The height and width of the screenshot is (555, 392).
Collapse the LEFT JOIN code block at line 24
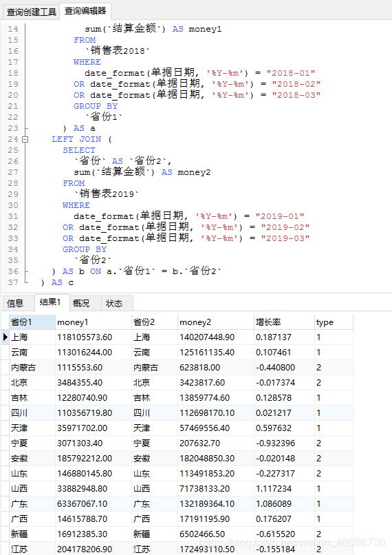(25, 140)
